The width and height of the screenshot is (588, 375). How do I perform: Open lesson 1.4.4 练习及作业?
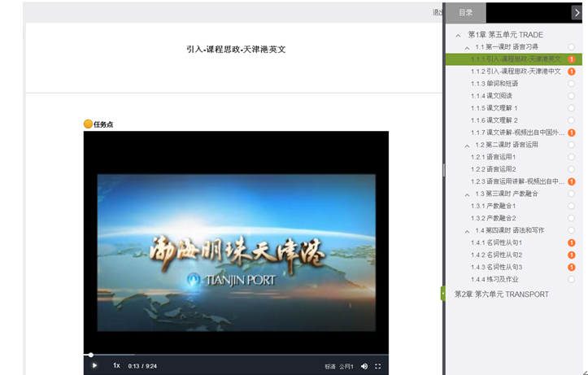tap(494, 279)
